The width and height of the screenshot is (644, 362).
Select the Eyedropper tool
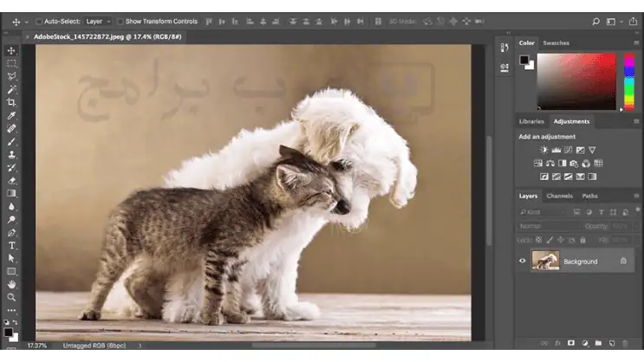pyautogui.click(x=11, y=115)
